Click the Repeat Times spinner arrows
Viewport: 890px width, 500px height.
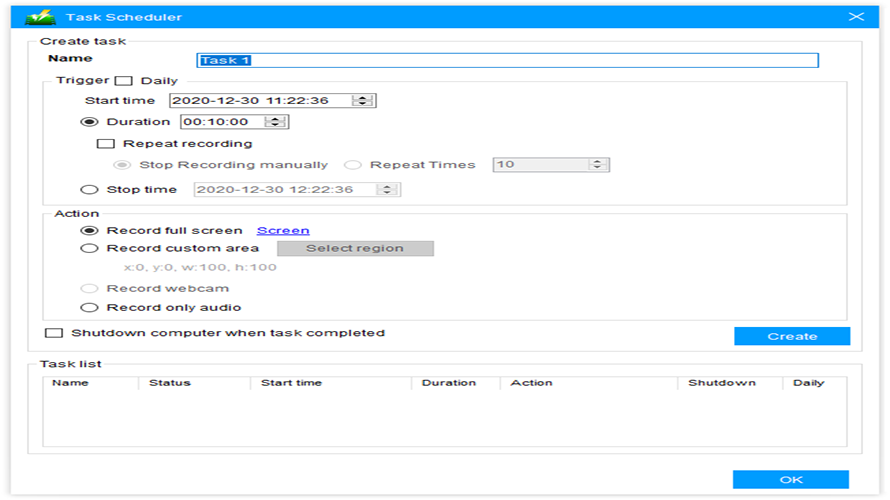(x=597, y=165)
